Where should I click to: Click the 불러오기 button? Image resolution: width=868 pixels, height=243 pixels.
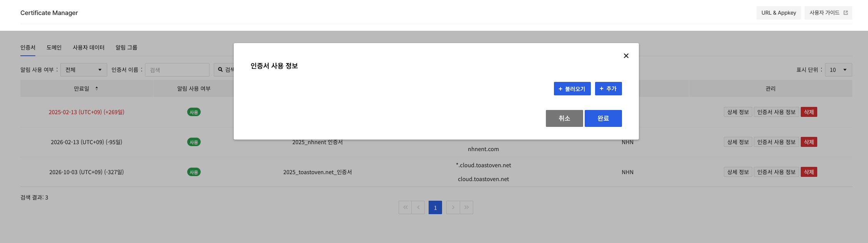pos(572,88)
